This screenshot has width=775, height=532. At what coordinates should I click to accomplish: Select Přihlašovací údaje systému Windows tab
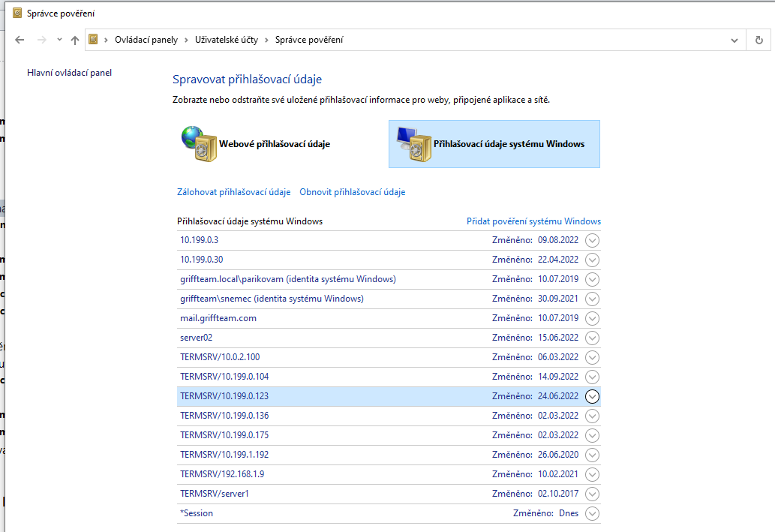pyautogui.click(x=509, y=144)
